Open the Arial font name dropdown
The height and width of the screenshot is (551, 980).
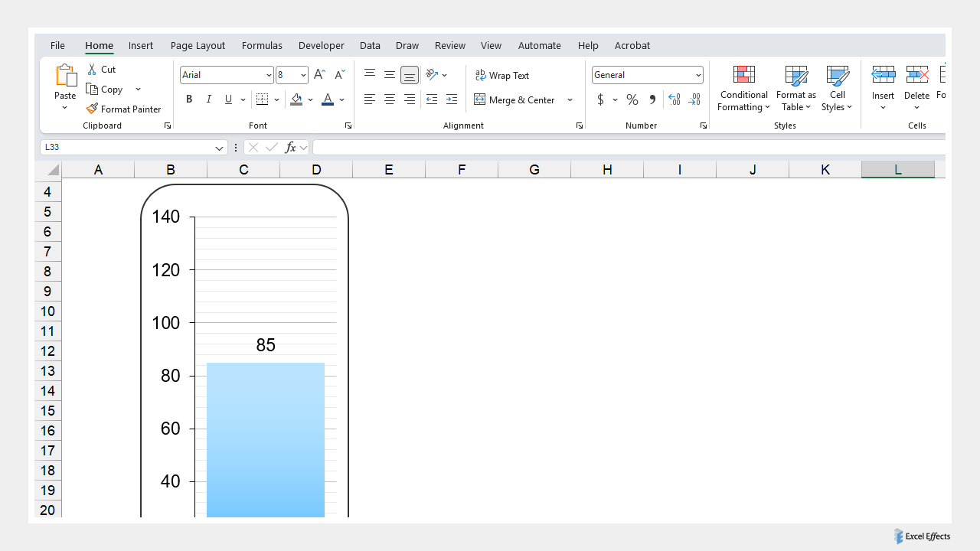(269, 75)
